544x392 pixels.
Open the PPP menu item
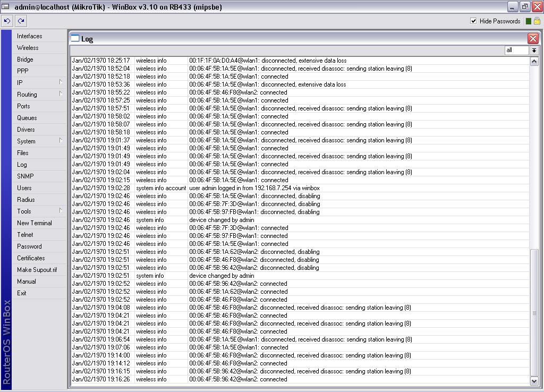pos(39,71)
